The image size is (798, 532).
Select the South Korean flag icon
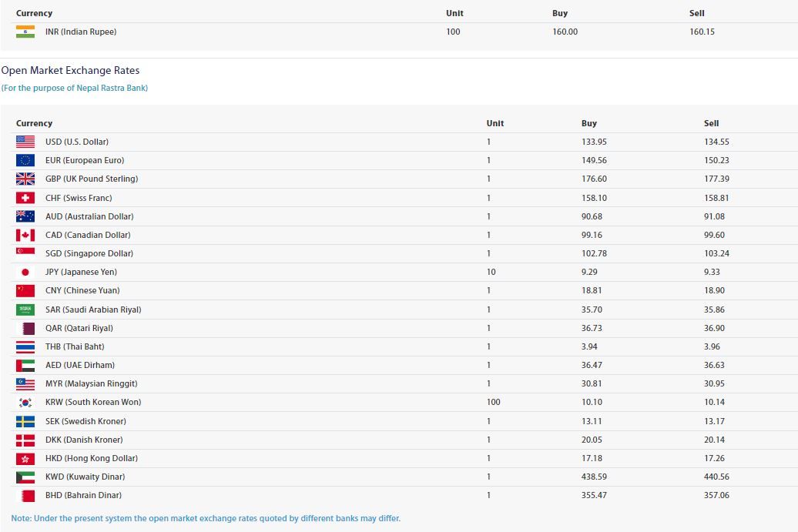click(25, 402)
